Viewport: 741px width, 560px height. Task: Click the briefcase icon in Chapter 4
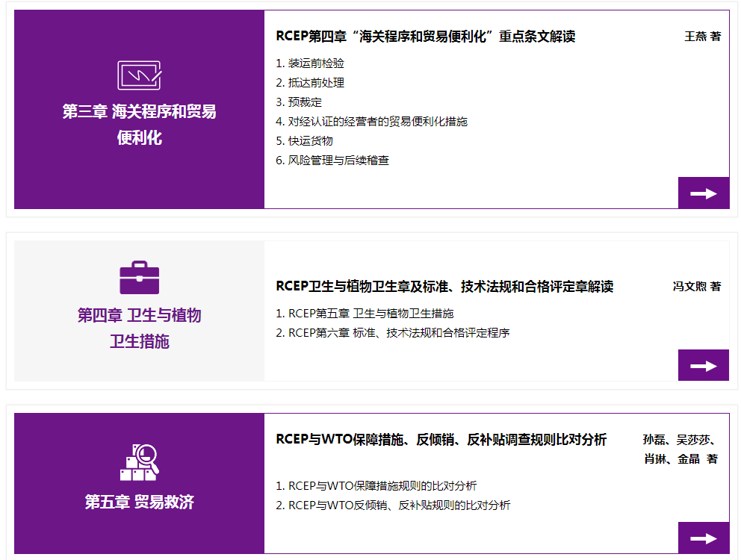coord(139,278)
